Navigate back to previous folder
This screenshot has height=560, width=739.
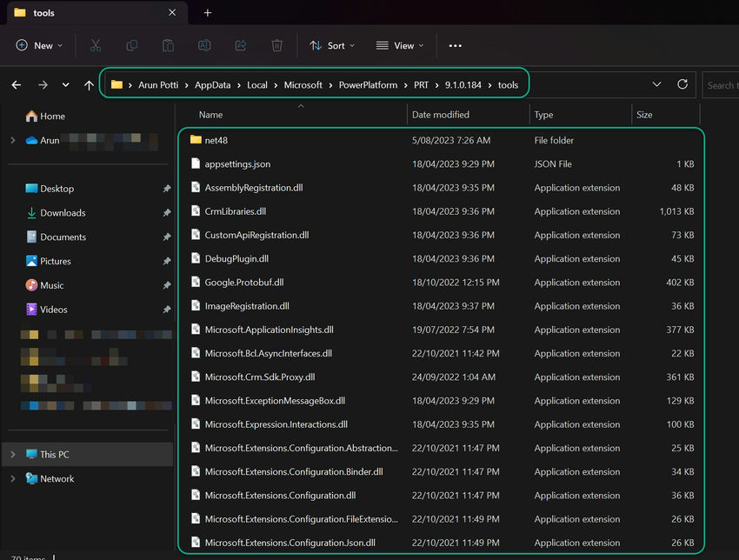click(x=17, y=85)
